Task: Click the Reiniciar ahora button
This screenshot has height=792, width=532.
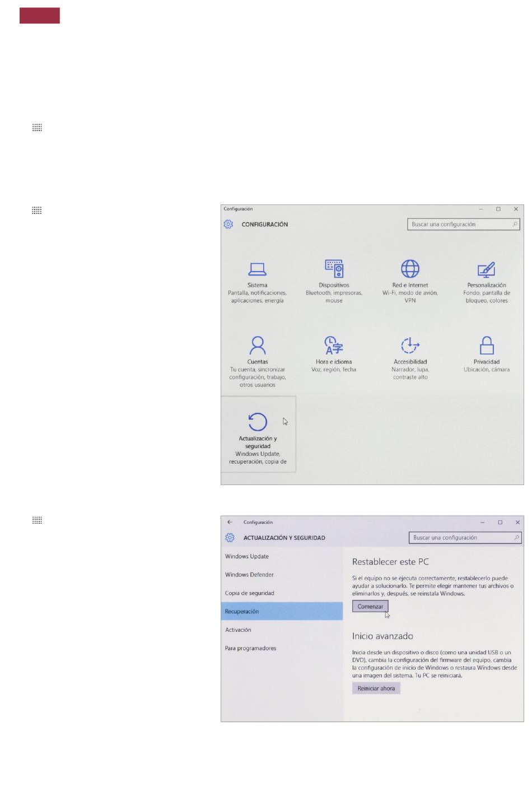Action: pyautogui.click(x=376, y=688)
